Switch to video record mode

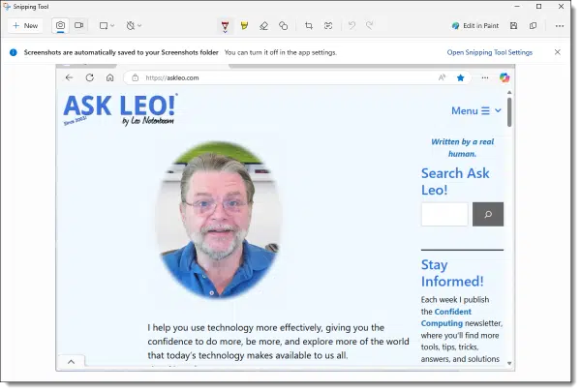(x=78, y=26)
